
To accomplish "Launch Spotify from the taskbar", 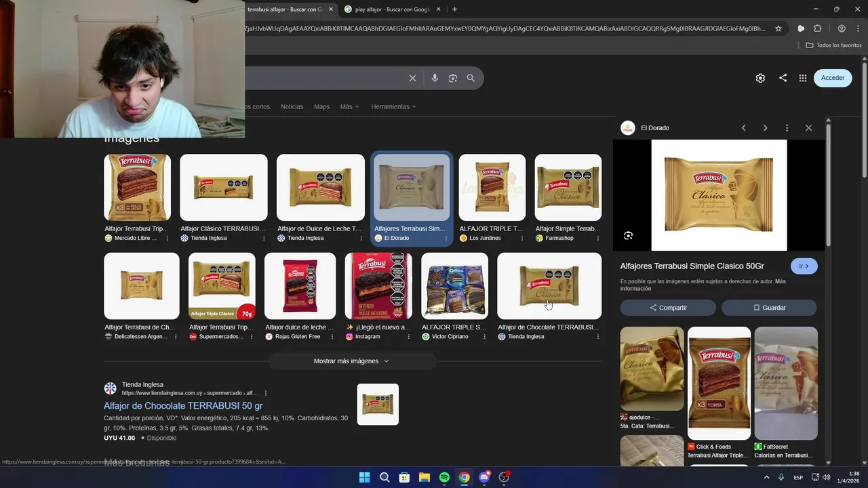I will click(444, 477).
